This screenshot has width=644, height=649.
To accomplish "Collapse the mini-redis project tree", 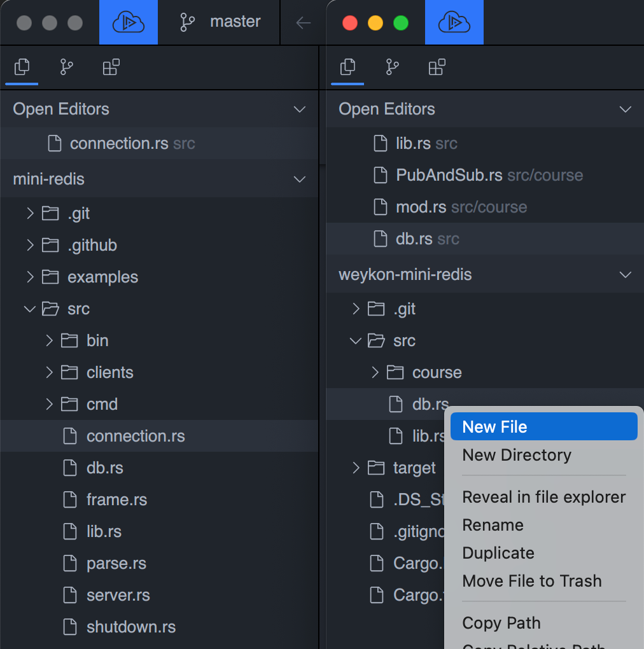I will coord(299,179).
